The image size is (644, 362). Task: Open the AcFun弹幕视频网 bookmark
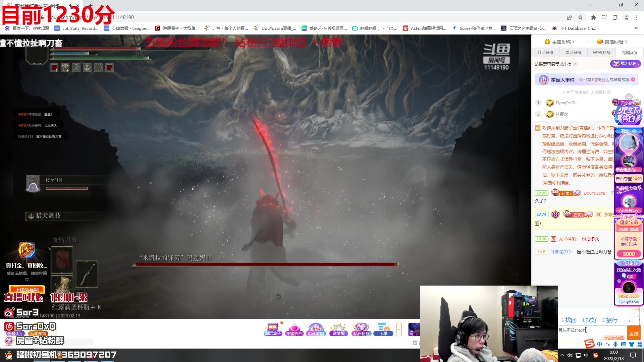coord(425,28)
